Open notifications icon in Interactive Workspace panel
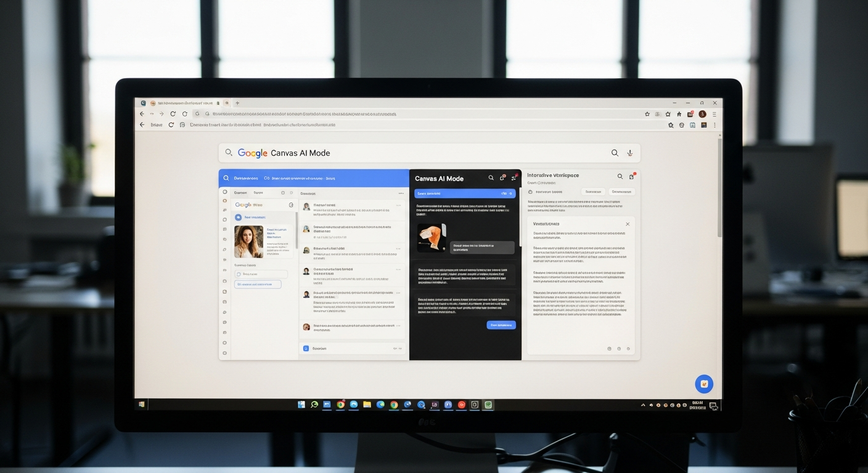 tap(631, 177)
